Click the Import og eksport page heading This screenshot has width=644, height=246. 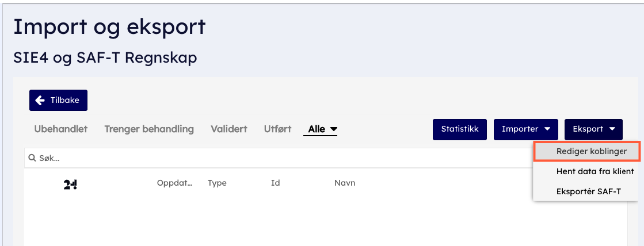coord(109,27)
